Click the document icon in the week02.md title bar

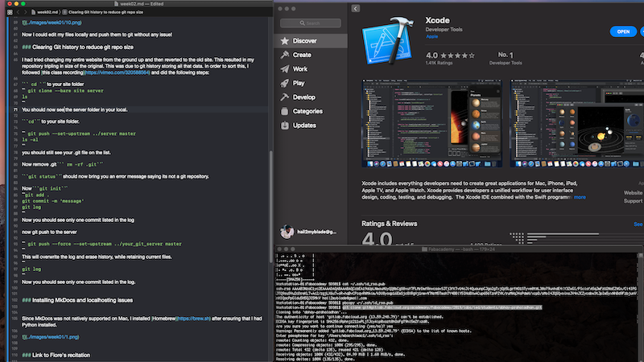pos(116,4)
